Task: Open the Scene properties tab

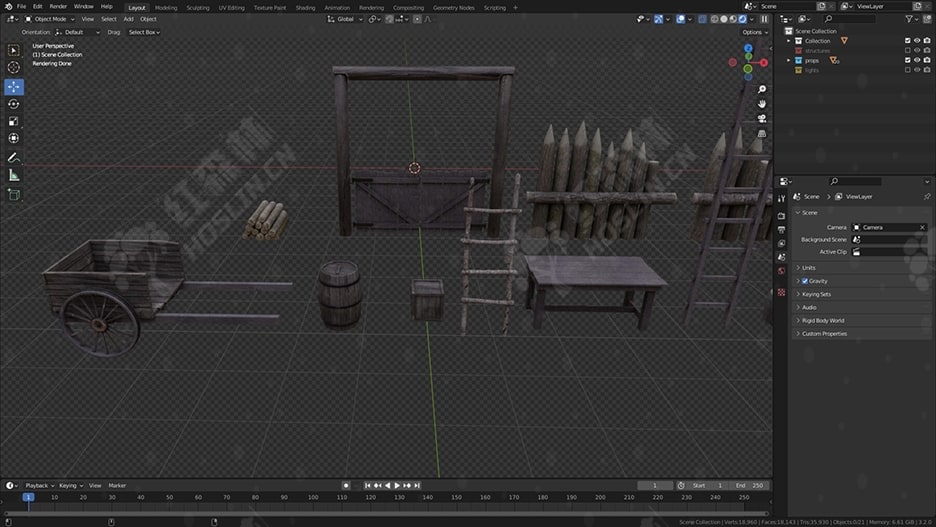Action: click(781, 257)
